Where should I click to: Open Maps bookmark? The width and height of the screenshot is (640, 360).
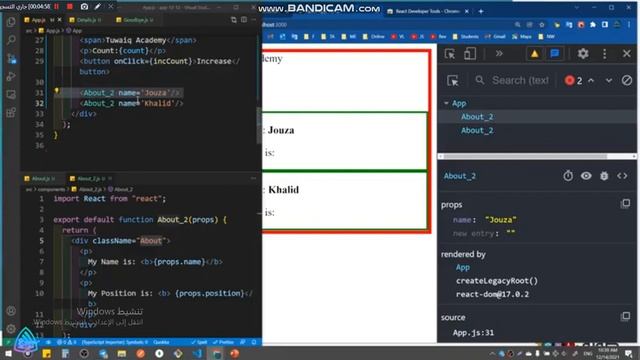pos(522,37)
